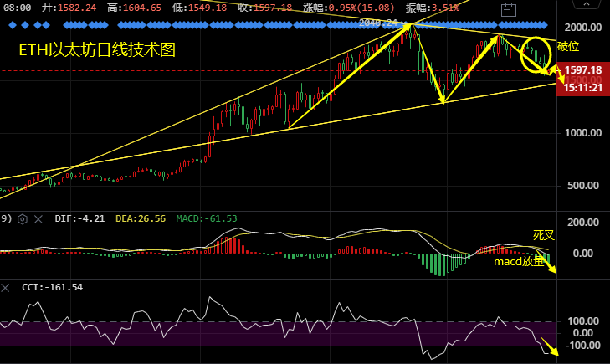
Task: Click the change value 涨幅:0.95%(15.08)
Action: [349, 8]
